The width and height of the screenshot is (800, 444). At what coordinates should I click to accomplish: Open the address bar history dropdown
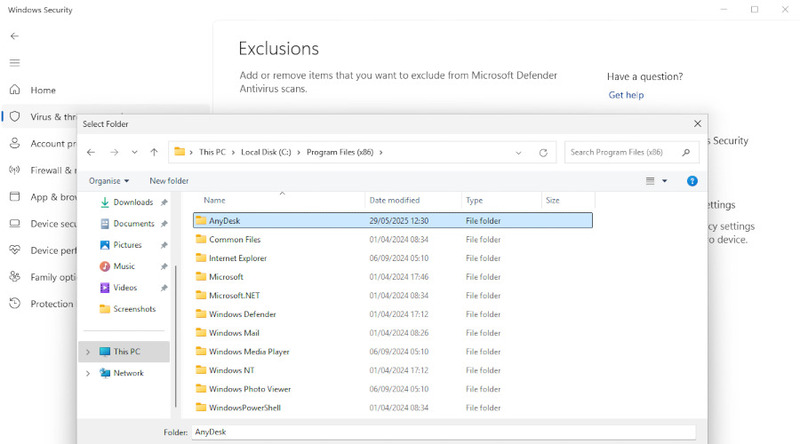pos(518,153)
